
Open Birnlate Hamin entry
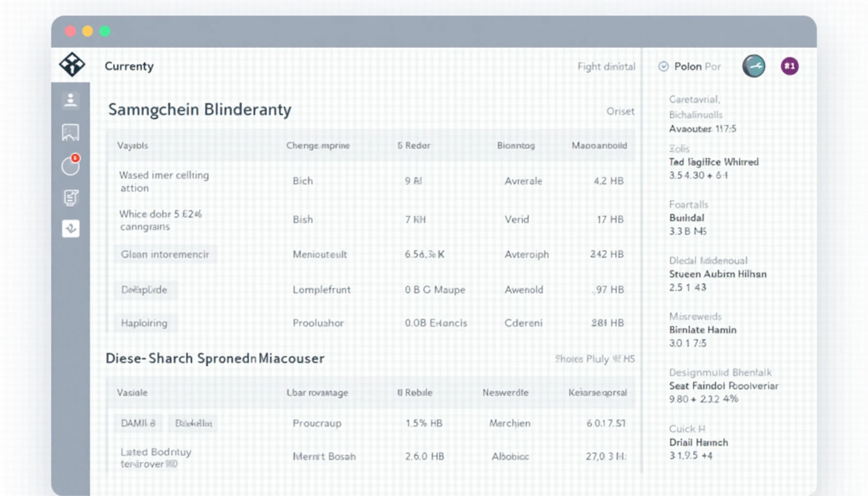(702, 330)
